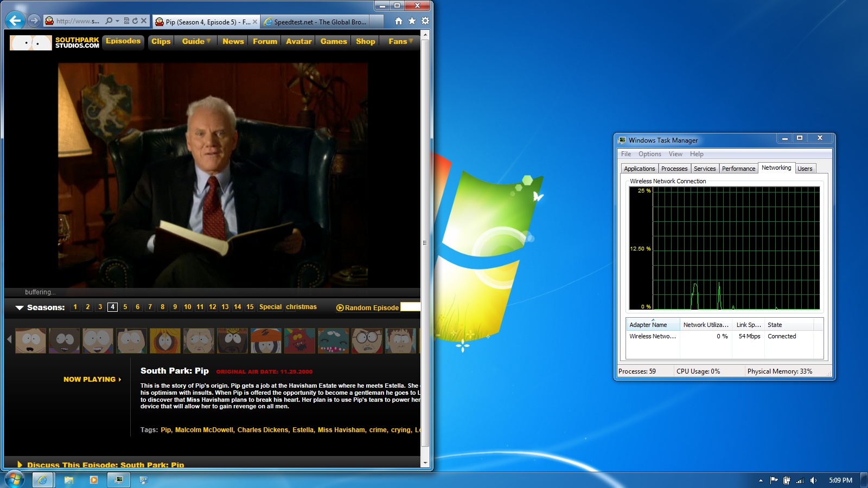Click the volume speaker icon in the system tray

click(813, 480)
